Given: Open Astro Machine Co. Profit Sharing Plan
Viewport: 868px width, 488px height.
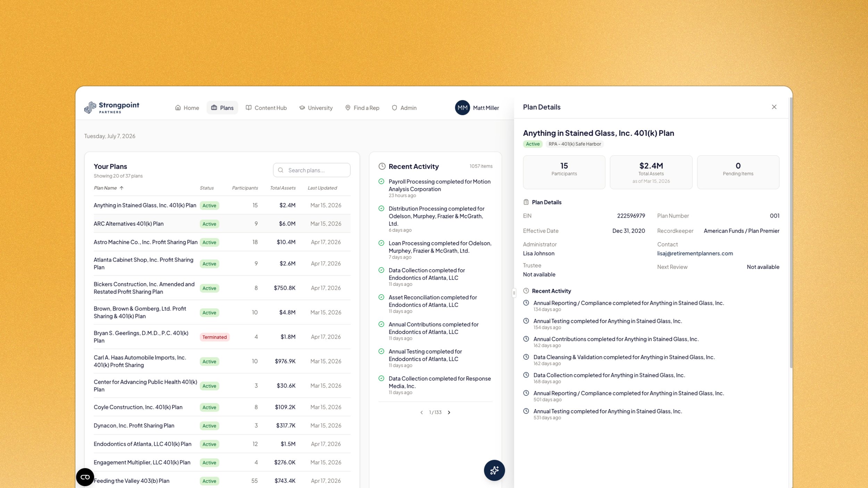Looking at the screenshot, I should click(x=222, y=242).
